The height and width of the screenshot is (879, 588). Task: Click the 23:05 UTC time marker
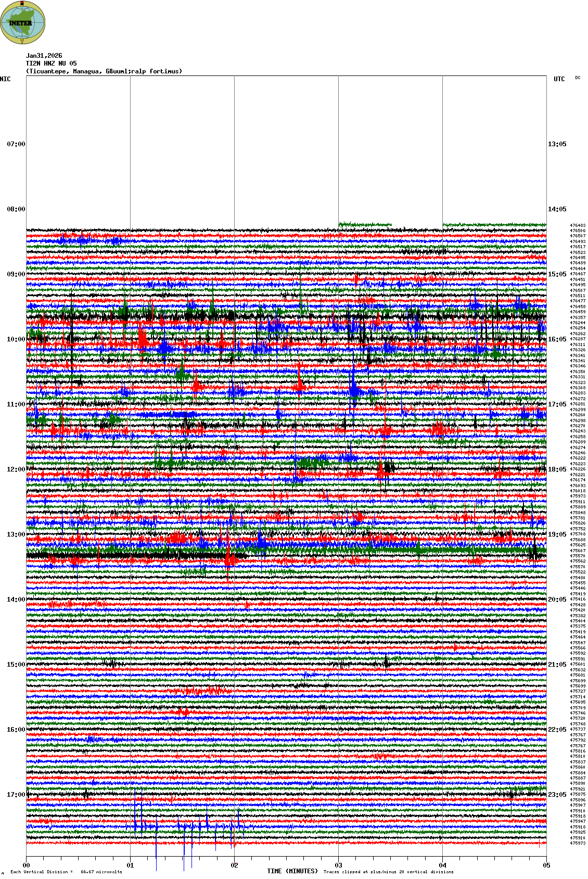tap(557, 795)
